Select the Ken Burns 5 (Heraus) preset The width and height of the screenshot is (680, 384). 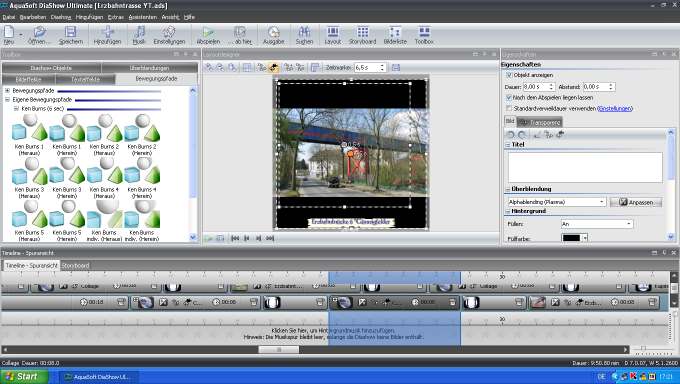pyautogui.click(x=29, y=220)
